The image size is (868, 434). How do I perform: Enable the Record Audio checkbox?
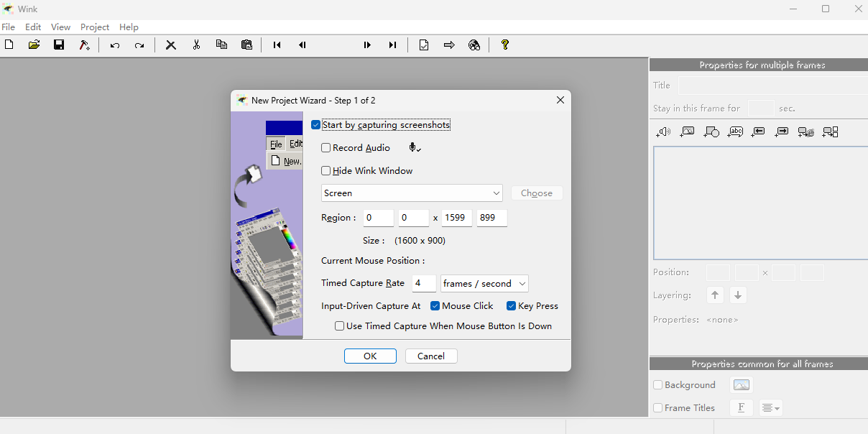tap(326, 148)
